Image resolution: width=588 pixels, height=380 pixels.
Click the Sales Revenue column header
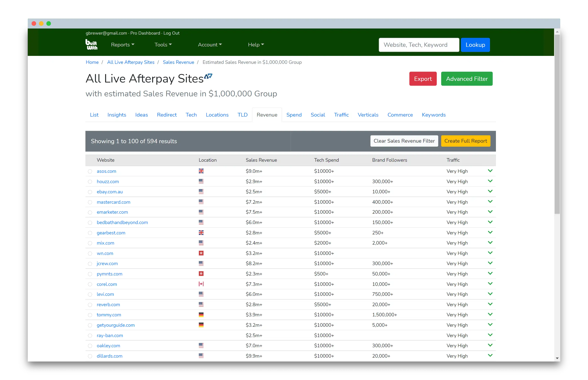[261, 160]
